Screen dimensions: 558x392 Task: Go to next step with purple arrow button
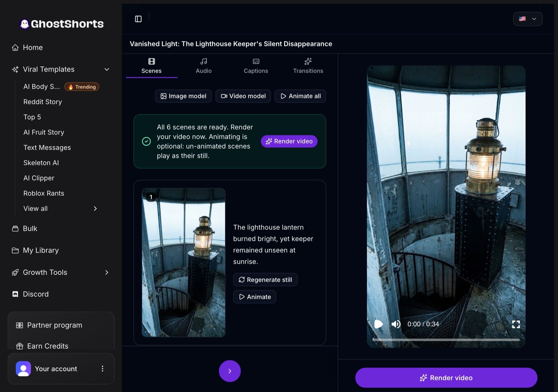click(x=230, y=371)
